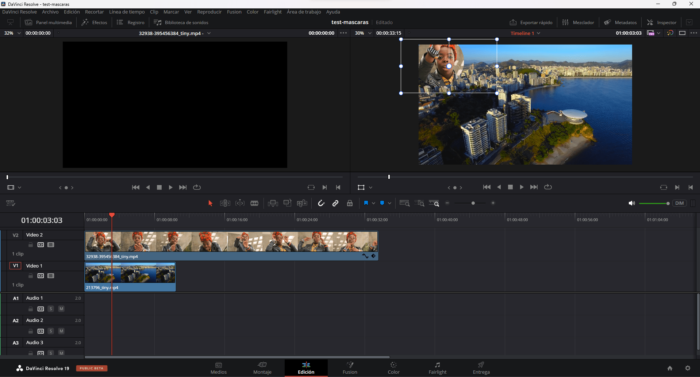Open the marker color dropdown arrow
The height and width of the screenshot is (377, 700).
389,203
